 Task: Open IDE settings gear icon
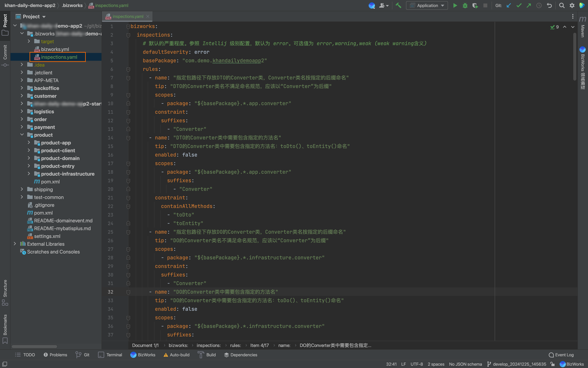click(x=572, y=5)
